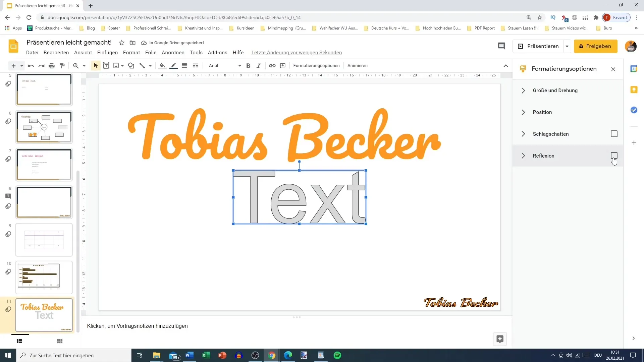Image resolution: width=644 pixels, height=362 pixels.
Task: Click the Präsentieren button
Action: 538,46
